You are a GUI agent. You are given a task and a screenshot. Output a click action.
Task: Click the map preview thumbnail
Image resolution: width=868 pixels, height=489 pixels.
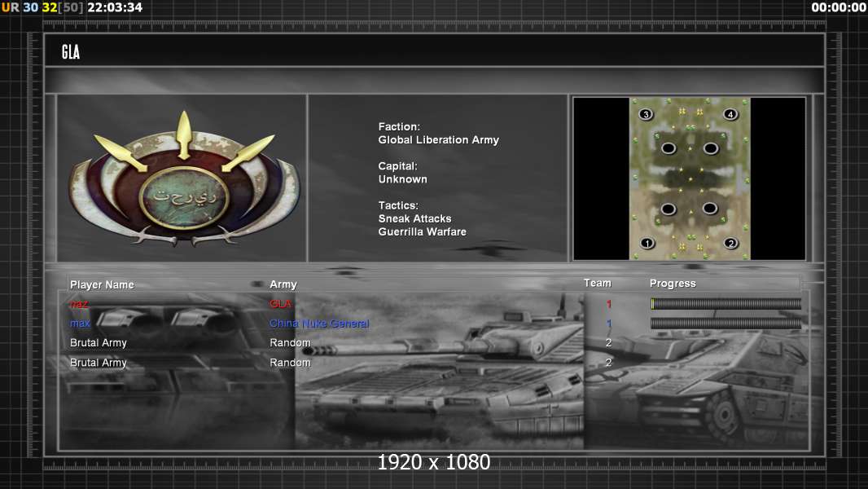click(x=689, y=178)
